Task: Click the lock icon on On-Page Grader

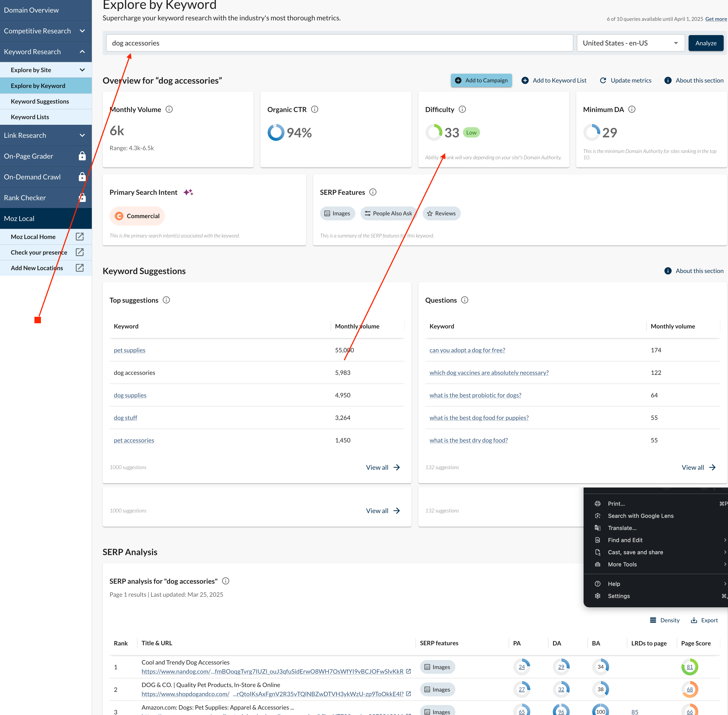Action: coord(82,156)
